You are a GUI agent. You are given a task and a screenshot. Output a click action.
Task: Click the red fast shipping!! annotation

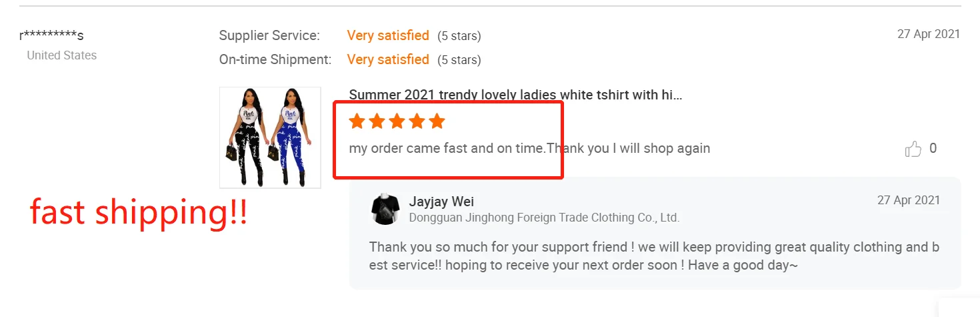pos(139,212)
